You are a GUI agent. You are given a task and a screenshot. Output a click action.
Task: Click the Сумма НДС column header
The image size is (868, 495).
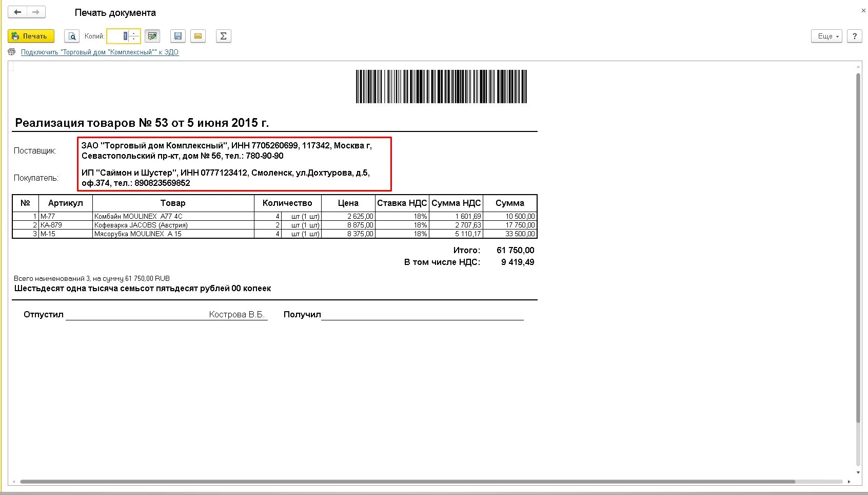456,203
